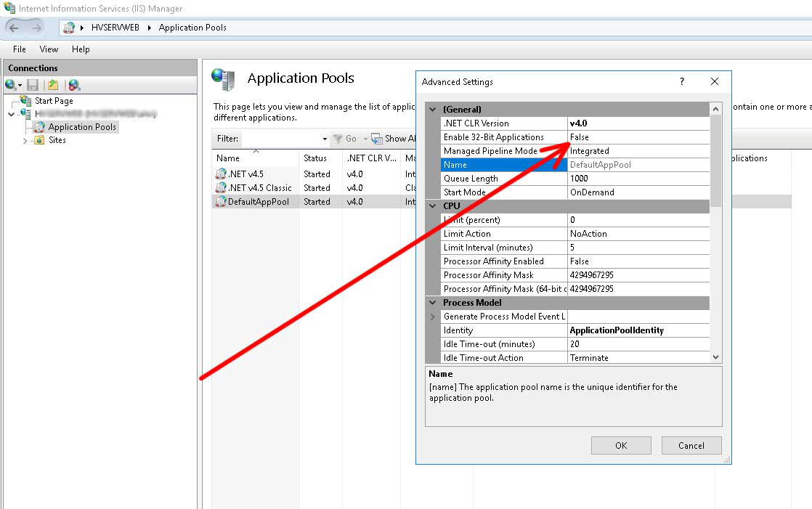Click the home icon in the address bar
This screenshot has height=509, width=812.
coord(69,28)
